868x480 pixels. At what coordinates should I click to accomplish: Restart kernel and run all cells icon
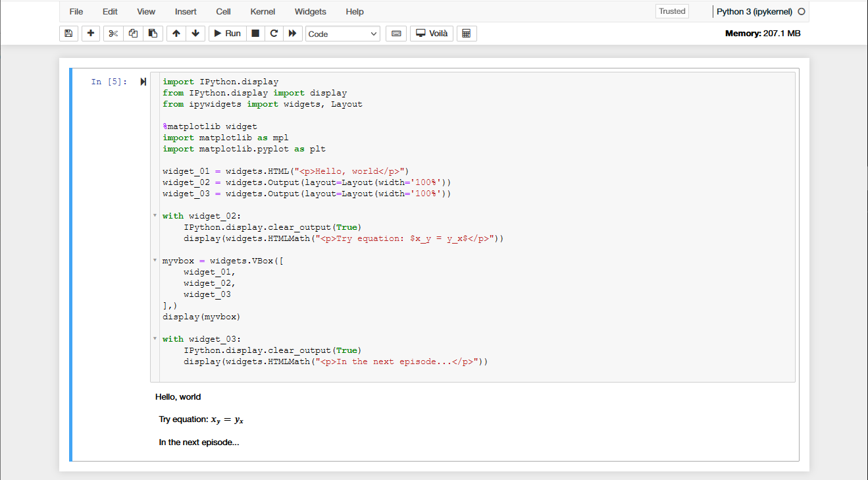coord(293,34)
